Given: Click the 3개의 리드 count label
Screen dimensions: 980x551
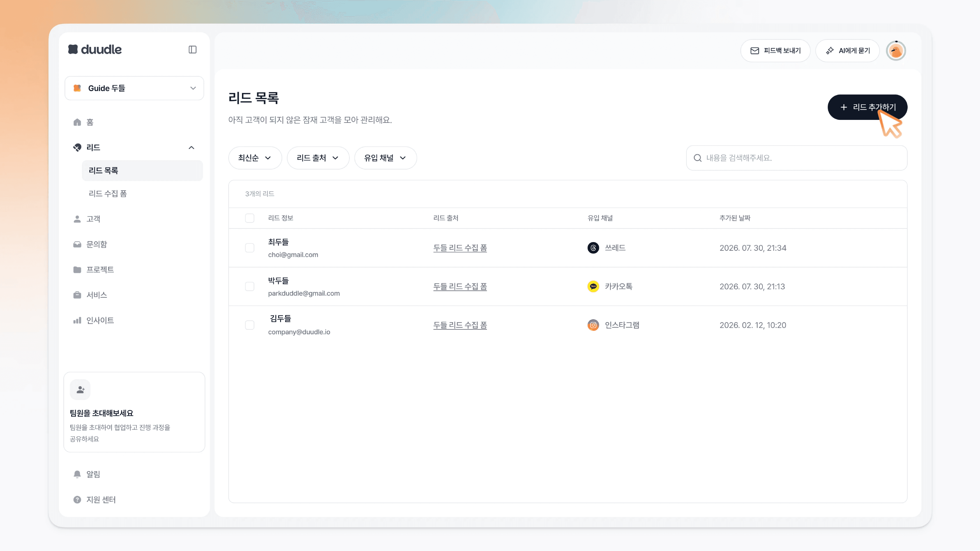Looking at the screenshot, I should pos(260,194).
